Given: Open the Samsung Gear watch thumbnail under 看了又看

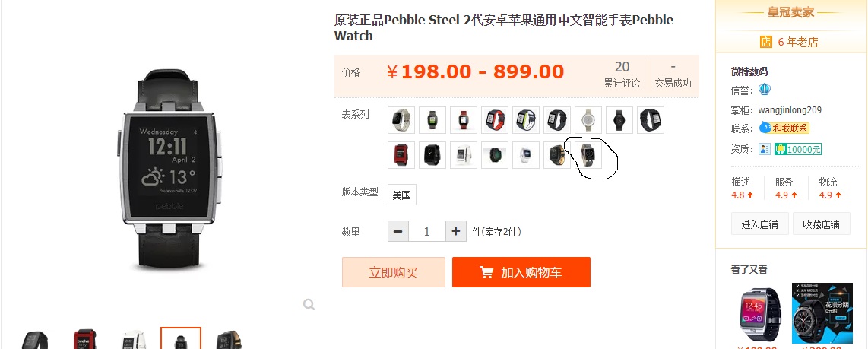Looking at the screenshot, I should coord(759,313).
